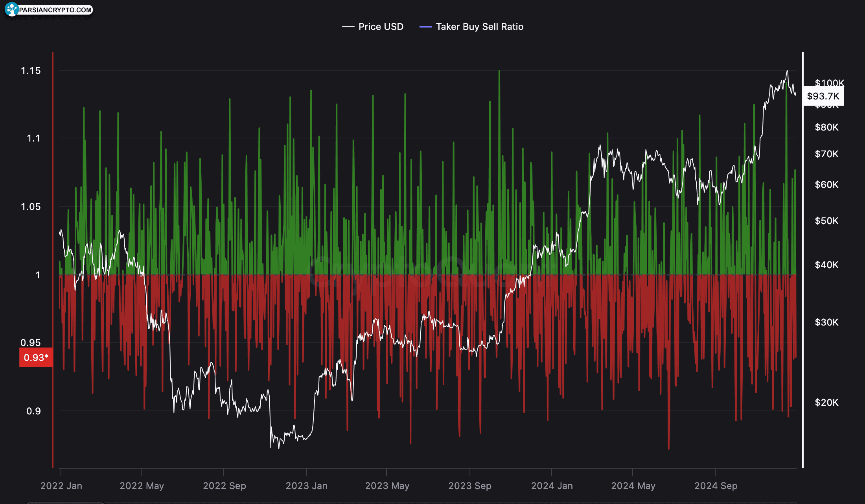Open the PARSIANCRYPTO.COM watermark link

pyautogui.click(x=55, y=10)
